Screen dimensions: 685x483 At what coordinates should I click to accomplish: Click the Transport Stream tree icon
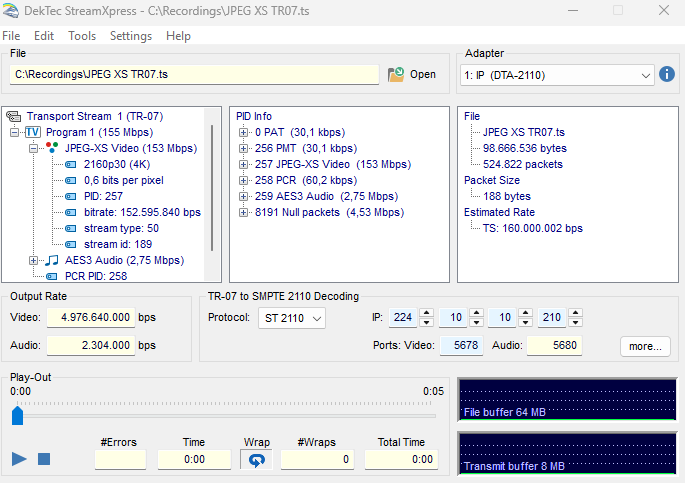[14, 117]
